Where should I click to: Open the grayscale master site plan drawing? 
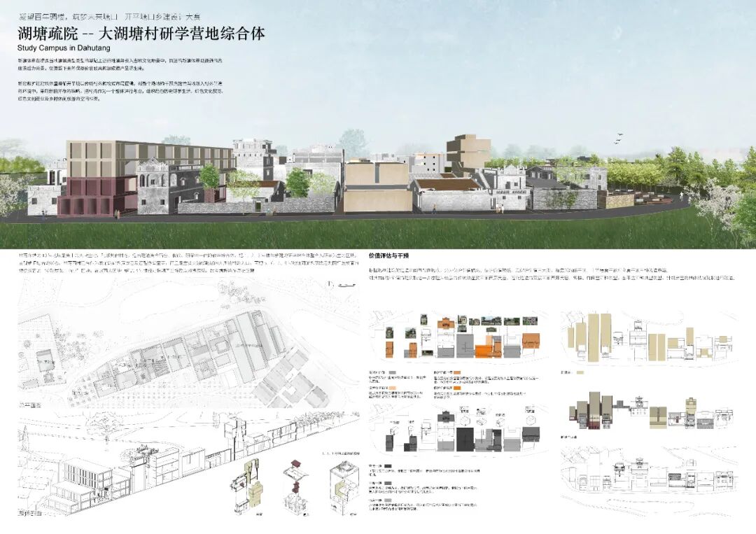click(x=188, y=342)
